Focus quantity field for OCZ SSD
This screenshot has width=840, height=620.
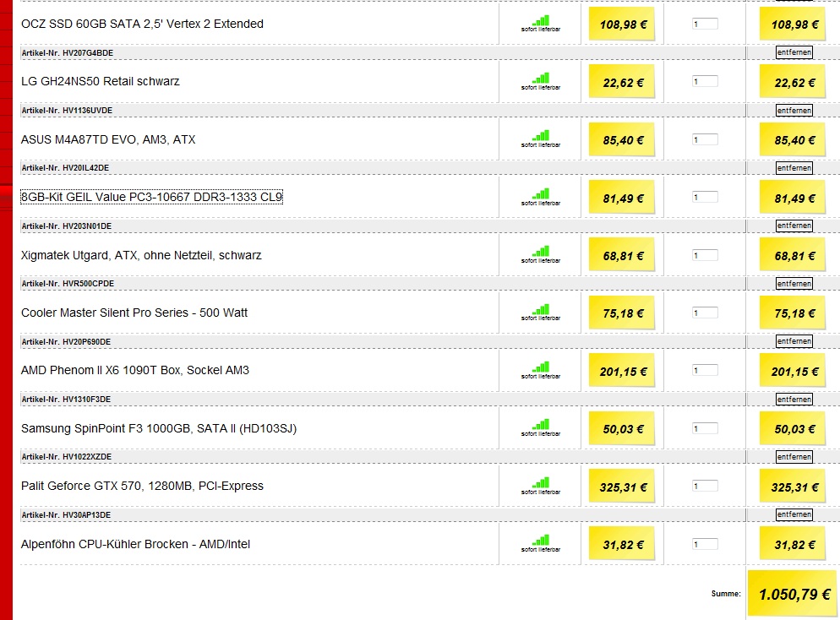[x=705, y=24]
